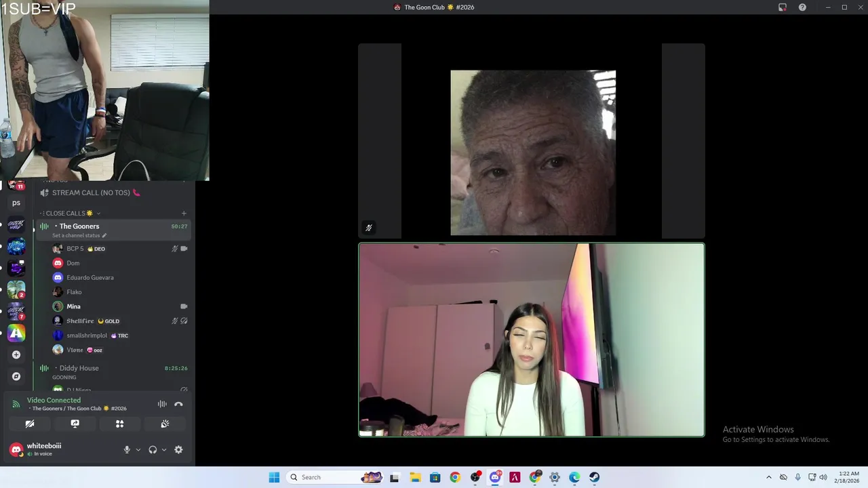
Task: Set a channel status for The Gooners
Action: 79,235
